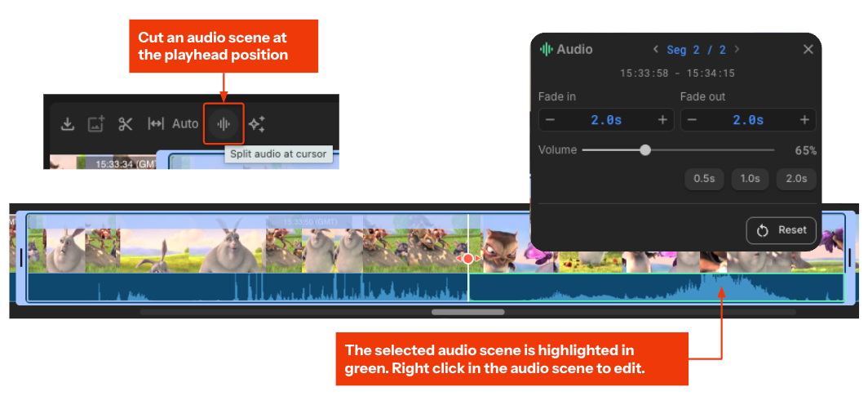Toggle the Auto button in toolbar
The height and width of the screenshot is (405, 868).
pos(185,123)
